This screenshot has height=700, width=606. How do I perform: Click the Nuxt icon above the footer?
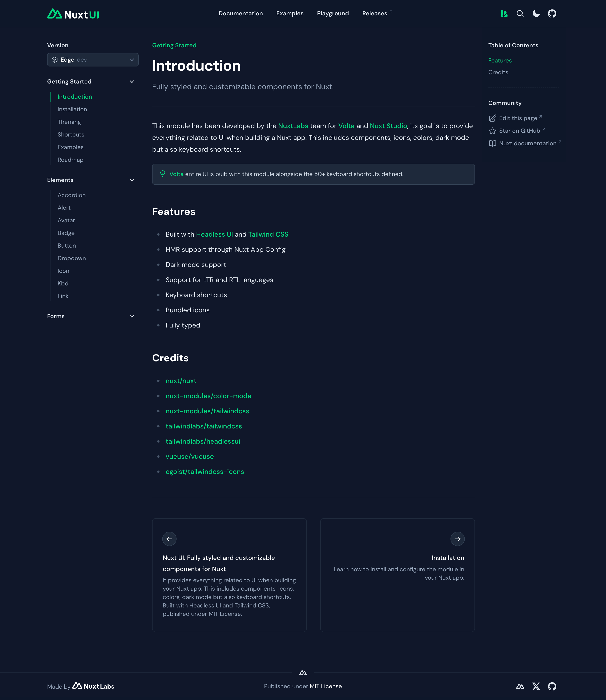pyautogui.click(x=303, y=672)
